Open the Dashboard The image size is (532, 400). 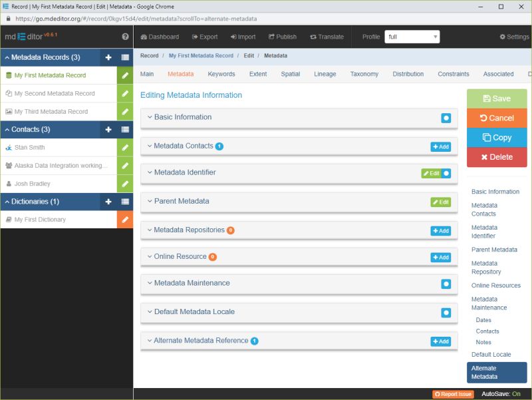(x=160, y=37)
